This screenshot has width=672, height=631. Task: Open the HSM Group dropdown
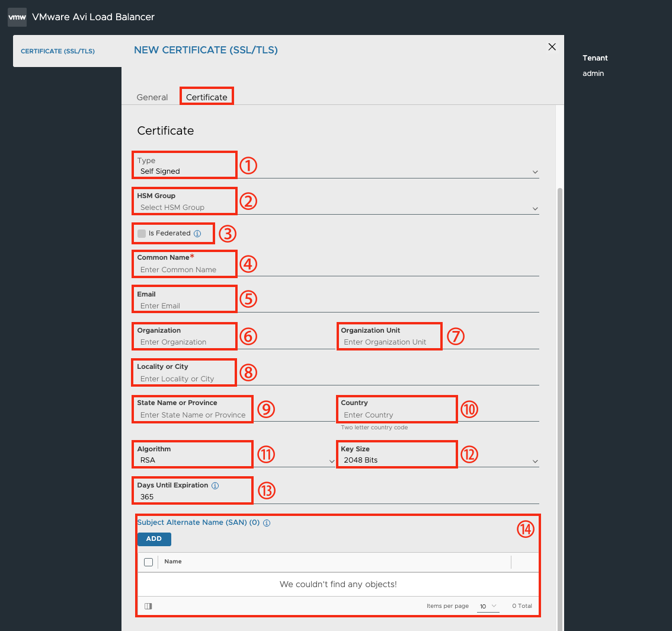point(338,208)
